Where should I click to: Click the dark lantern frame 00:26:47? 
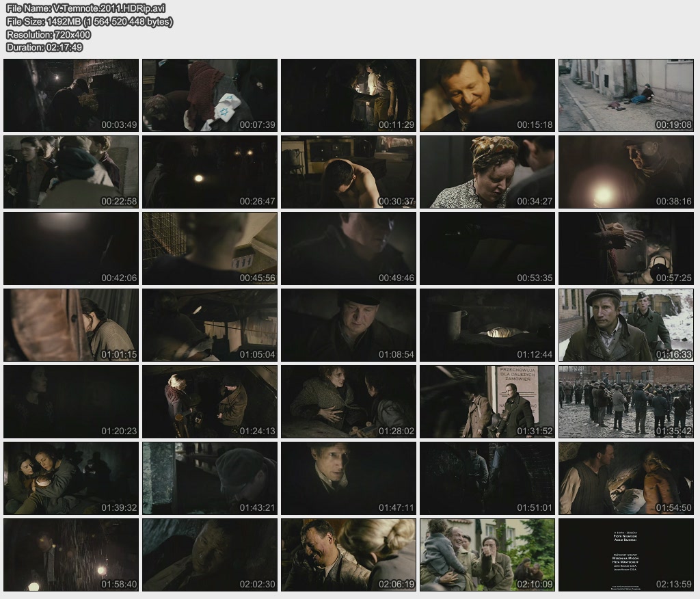[210, 172]
